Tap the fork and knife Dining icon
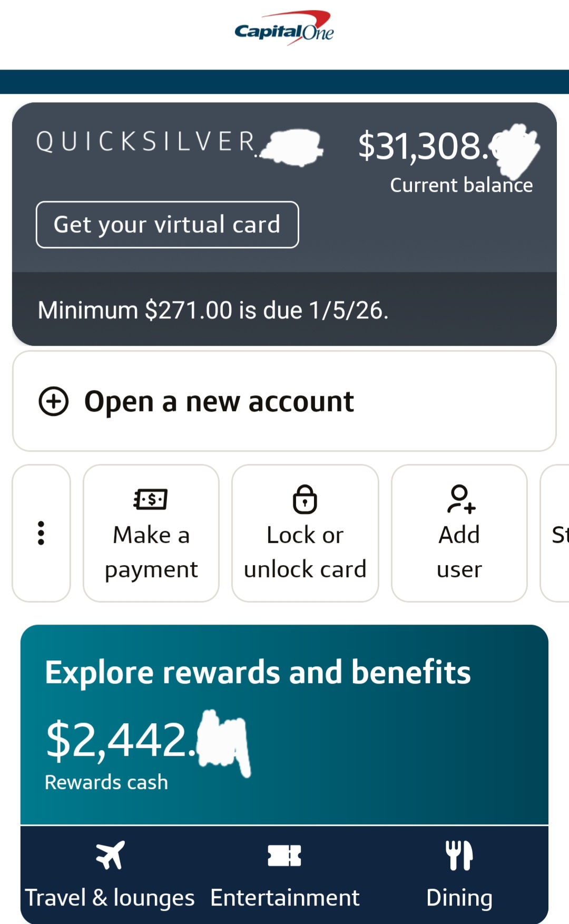This screenshot has height=924, width=569. pyautogui.click(x=459, y=855)
